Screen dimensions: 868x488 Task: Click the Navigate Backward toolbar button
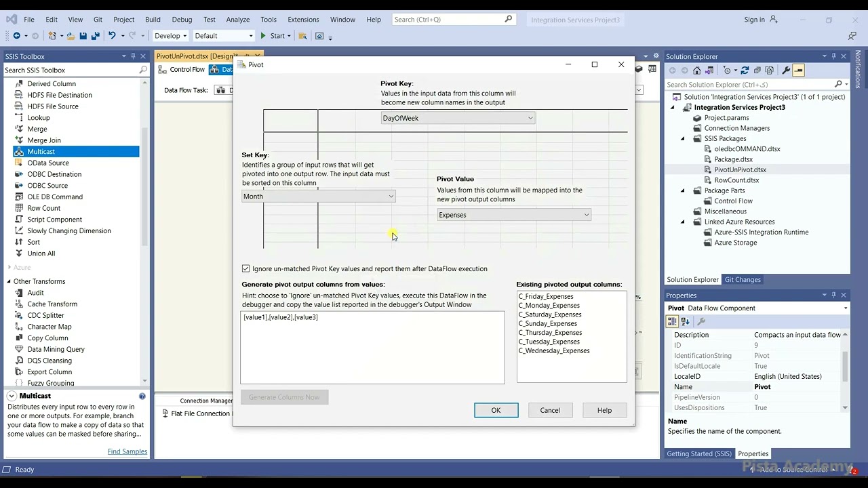[16, 36]
